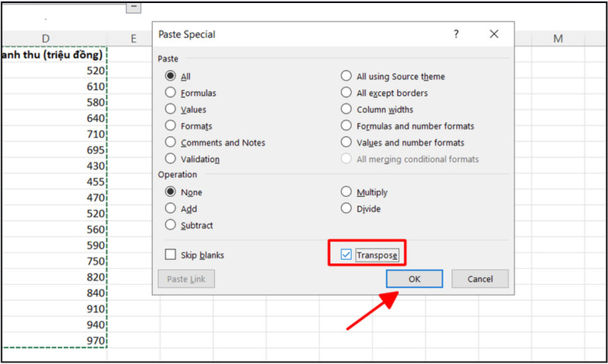Click the Help question mark icon
Image resolution: width=608 pixels, height=364 pixels.
pyautogui.click(x=456, y=34)
